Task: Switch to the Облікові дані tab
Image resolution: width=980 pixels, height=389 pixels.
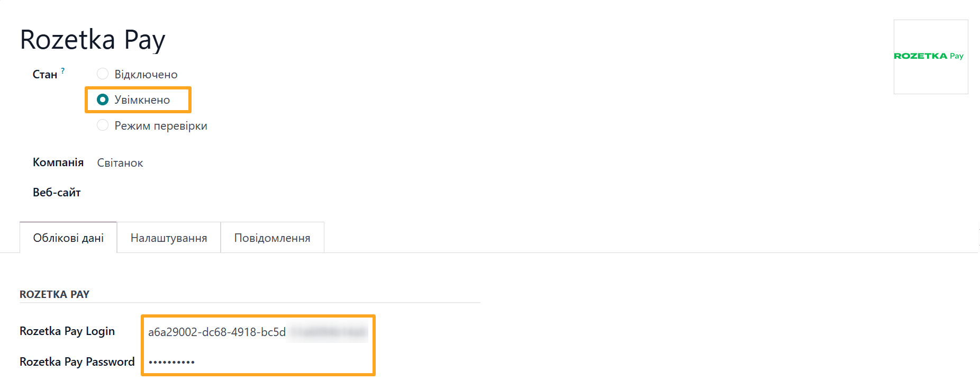Action: tap(68, 238)
